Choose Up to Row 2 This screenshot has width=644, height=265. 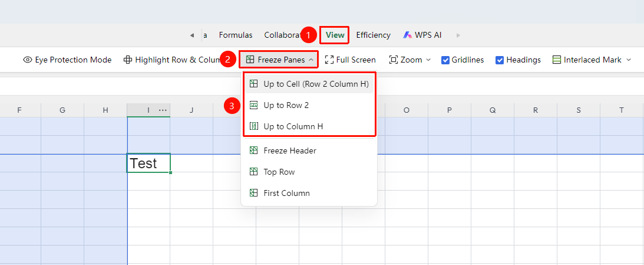click(309, 105)
